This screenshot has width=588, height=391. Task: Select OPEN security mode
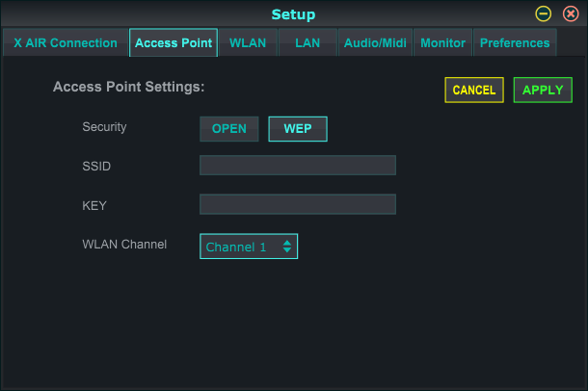229,129
